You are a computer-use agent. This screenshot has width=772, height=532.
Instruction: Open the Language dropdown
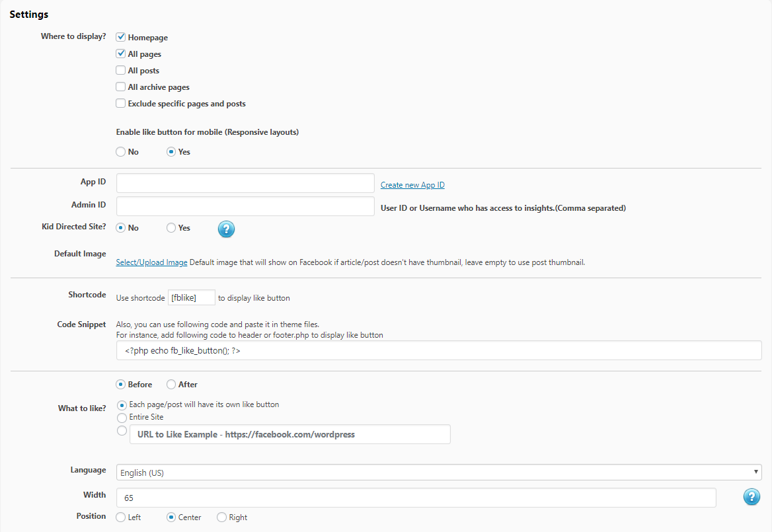pos(439,473)
